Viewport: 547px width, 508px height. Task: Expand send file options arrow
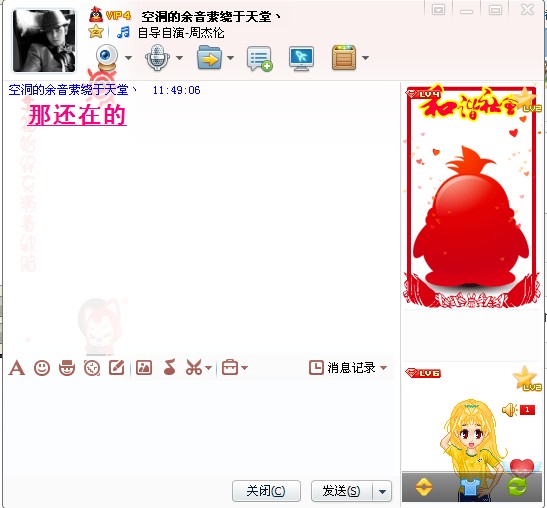[x=231, y=58]
